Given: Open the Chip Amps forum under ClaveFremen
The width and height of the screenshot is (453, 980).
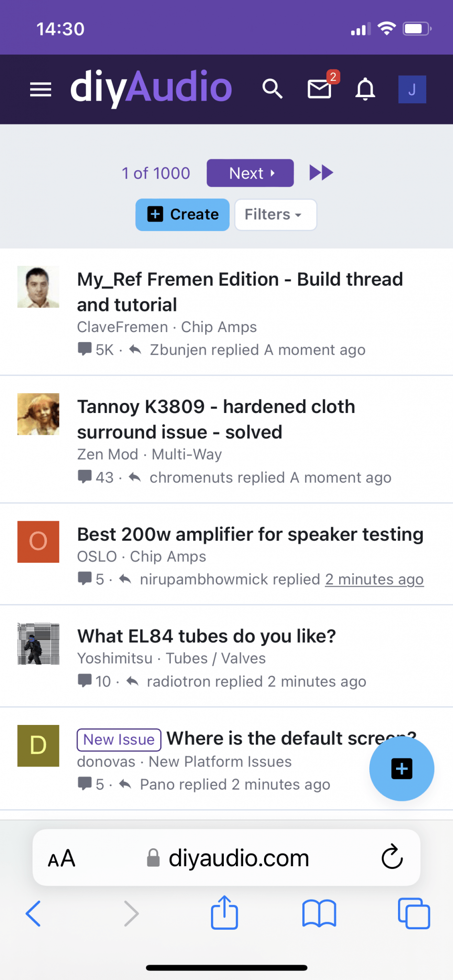Looking at the screenshot, I should (x=219, y=327).
